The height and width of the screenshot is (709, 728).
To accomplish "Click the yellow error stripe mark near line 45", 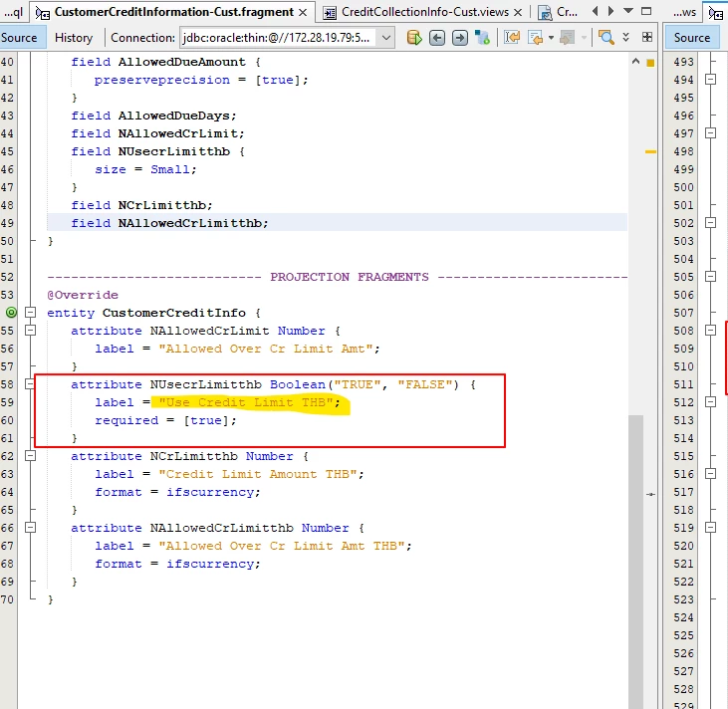I will point(650,151).
